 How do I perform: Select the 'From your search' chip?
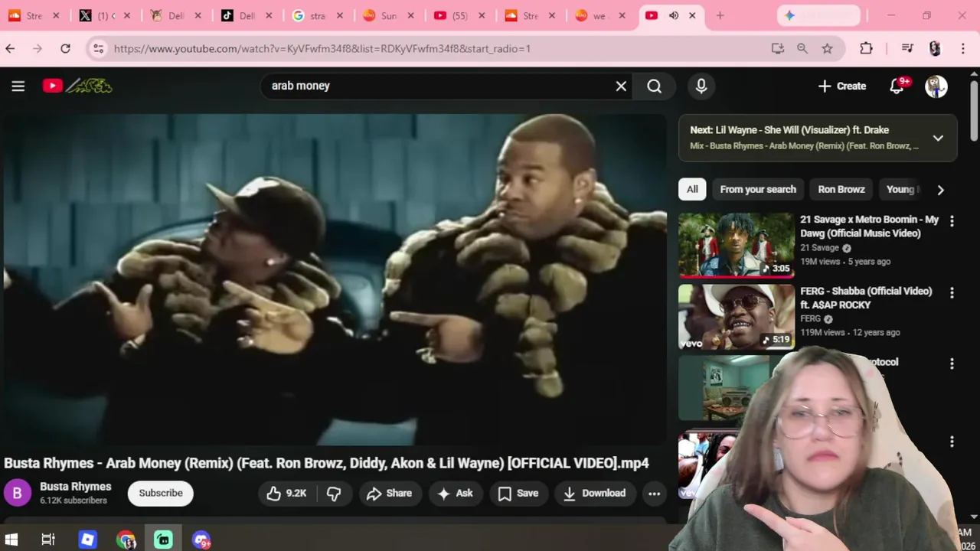(758, 189)
